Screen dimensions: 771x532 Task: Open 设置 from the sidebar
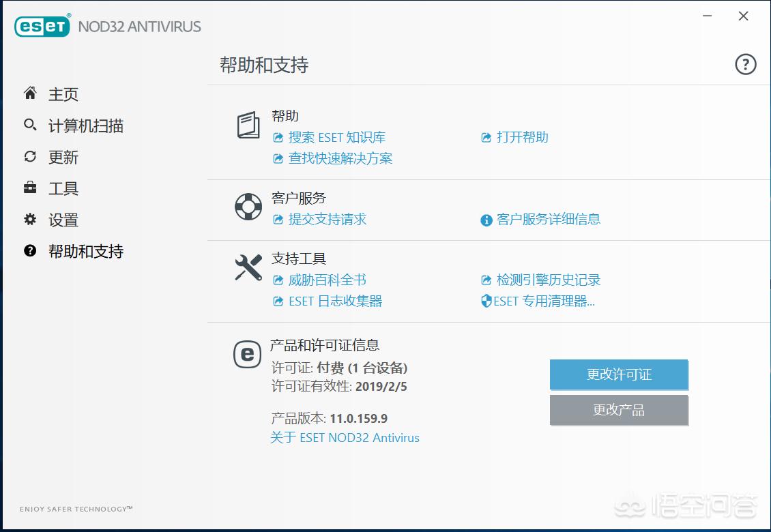point(63,220)
